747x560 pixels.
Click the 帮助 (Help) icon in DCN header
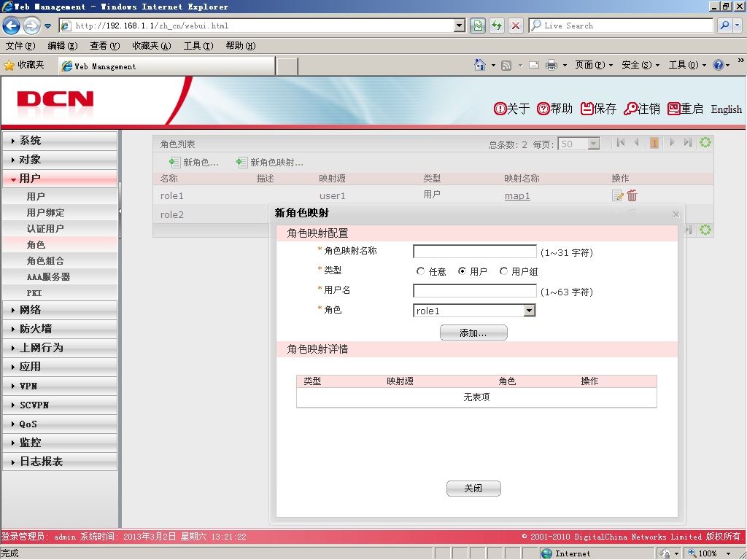tap(543, 109)
